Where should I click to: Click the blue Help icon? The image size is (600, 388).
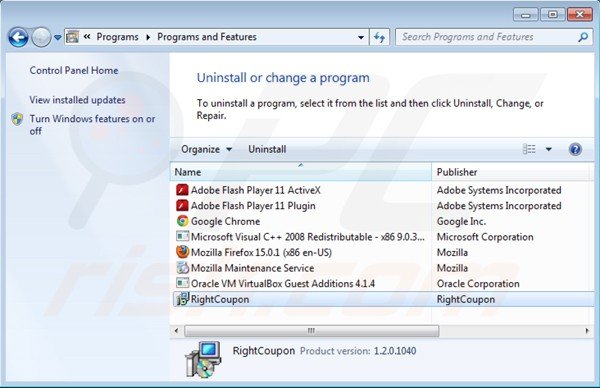(x=575, y=149)
